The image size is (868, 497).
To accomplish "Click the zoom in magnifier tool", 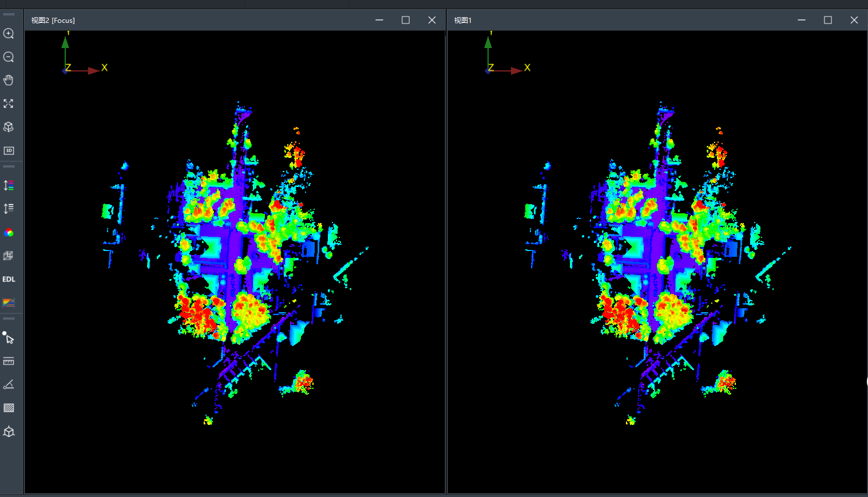I will (x=9, y=34).
